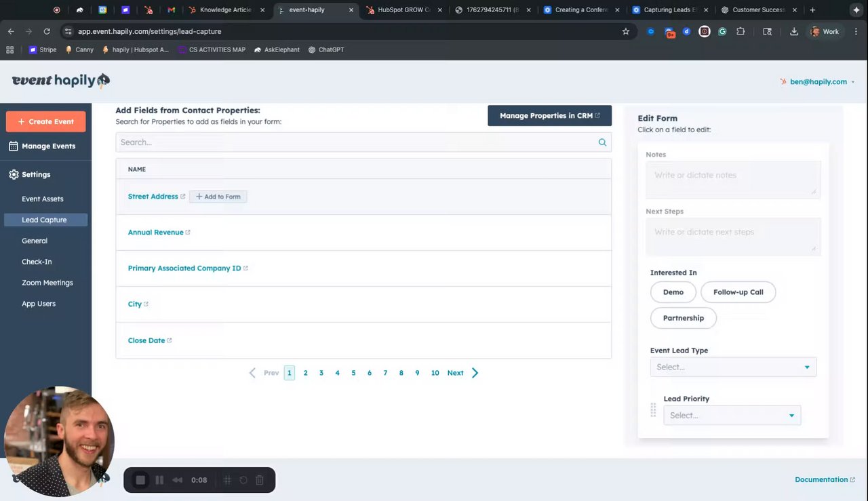
Task: Toggle the Demo interest option
Action: click(673, 292)
